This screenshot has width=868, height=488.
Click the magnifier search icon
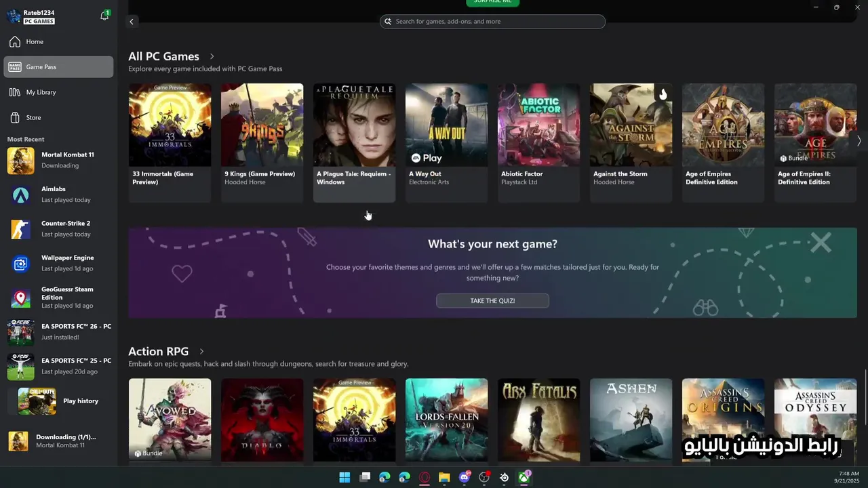[389, 22]
